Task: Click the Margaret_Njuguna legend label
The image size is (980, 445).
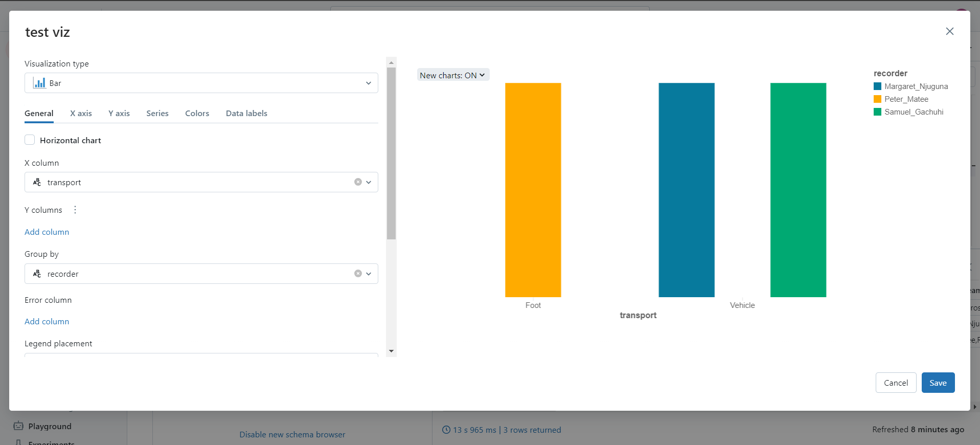Action: pyautogui.click(x=916, y=86)
